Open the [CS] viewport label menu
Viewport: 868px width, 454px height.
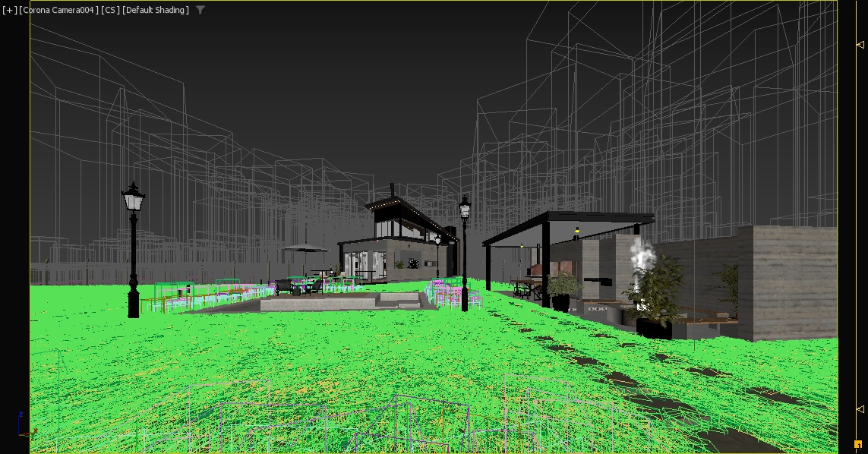click(110, 10)
